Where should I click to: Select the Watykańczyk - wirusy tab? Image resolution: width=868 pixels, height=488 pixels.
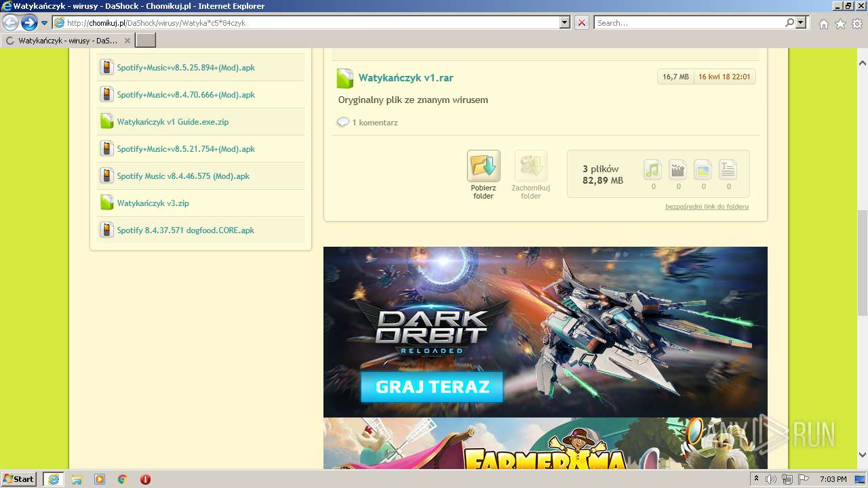tap(68, 41)
